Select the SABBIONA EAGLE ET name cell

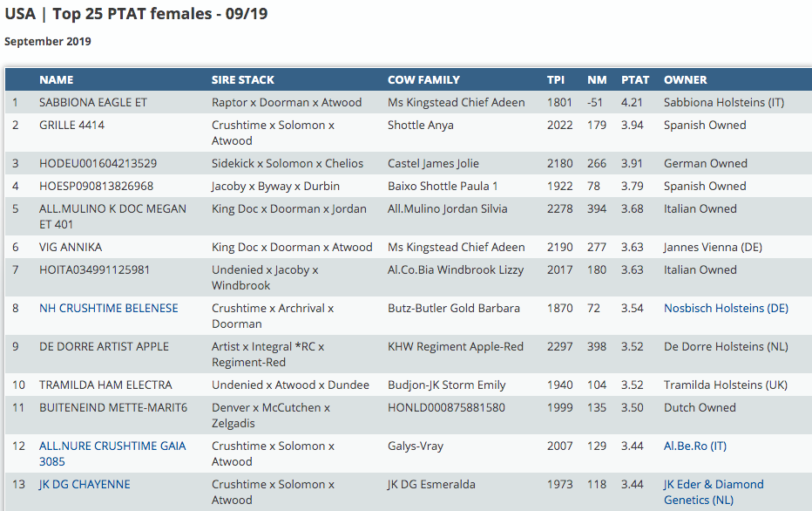[x=93, y=102]
